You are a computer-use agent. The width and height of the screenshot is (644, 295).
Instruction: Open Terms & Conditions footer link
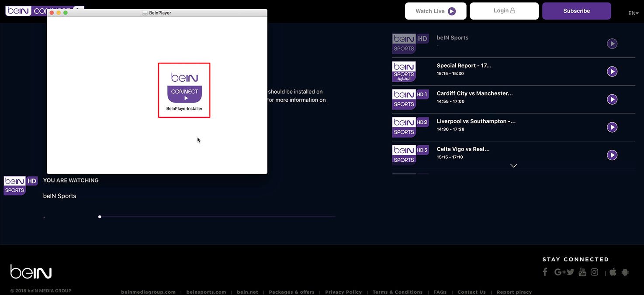point(398,292)
